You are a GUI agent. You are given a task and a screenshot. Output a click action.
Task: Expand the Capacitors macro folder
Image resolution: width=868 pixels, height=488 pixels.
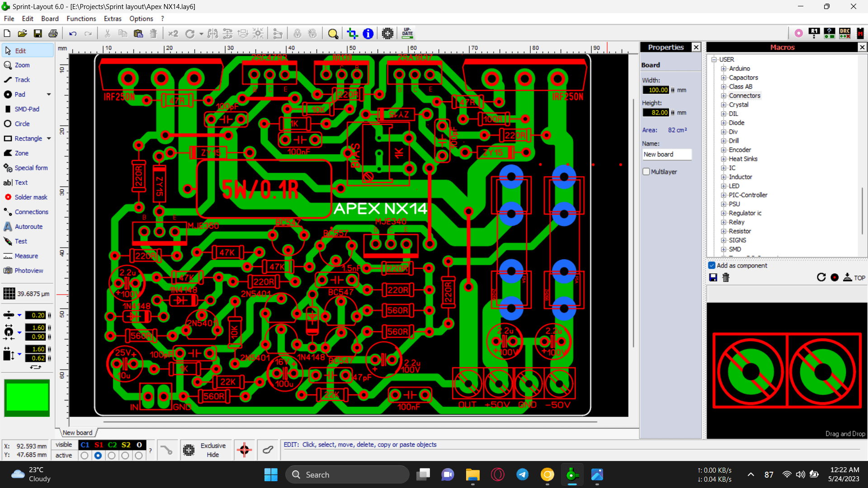tap(723, 78)
